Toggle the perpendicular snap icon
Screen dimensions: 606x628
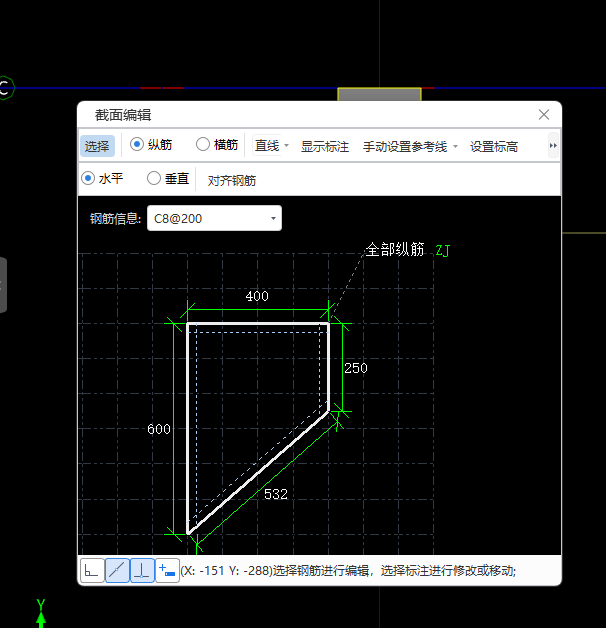coord(142,570)
